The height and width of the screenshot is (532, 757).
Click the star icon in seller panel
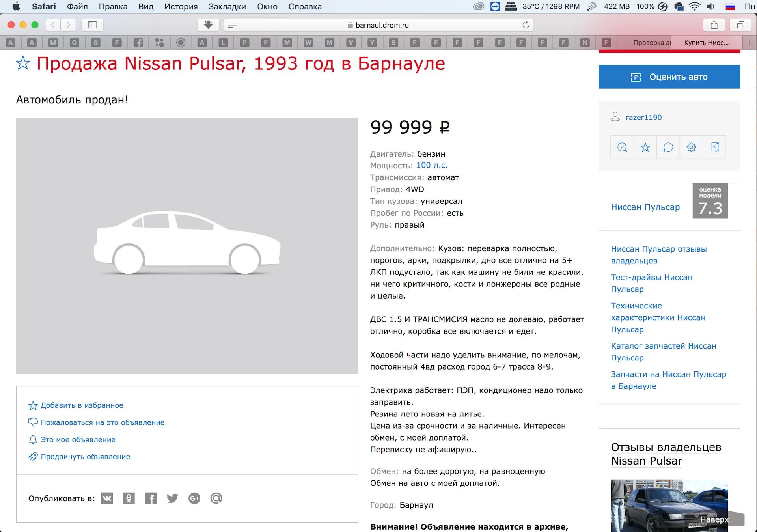(645, 147)
